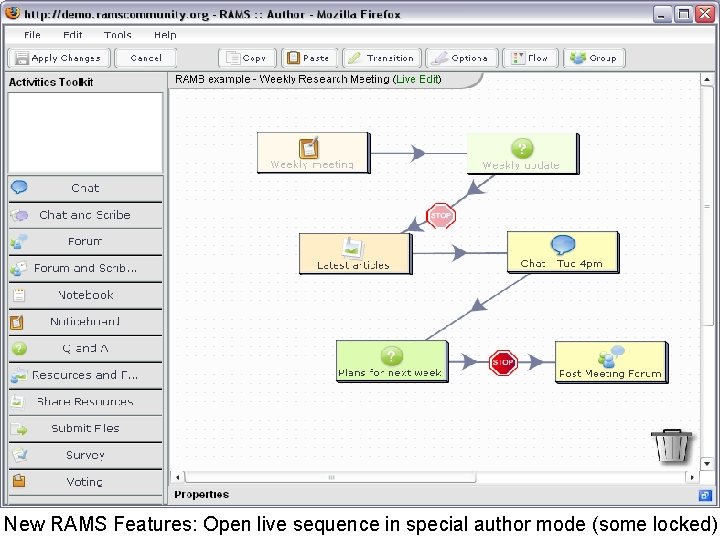
Task: Select the Forum activity in toolkit
Action: 85,242
